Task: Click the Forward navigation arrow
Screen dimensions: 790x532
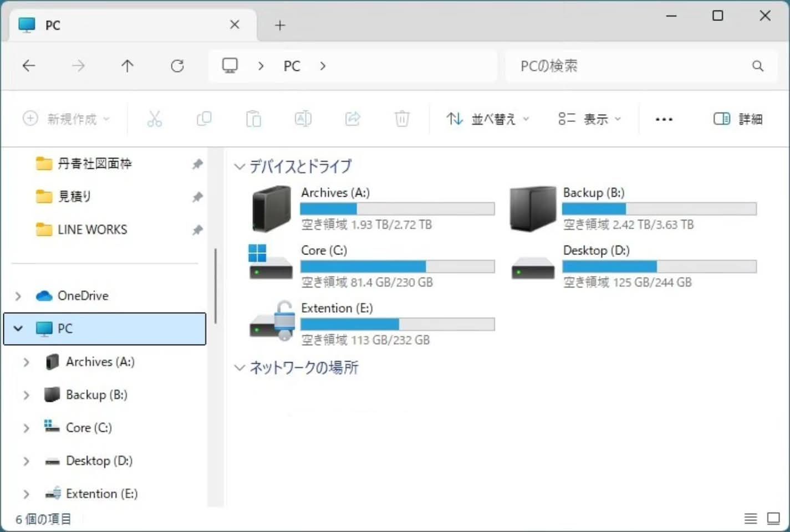Action: coord(78,66)
